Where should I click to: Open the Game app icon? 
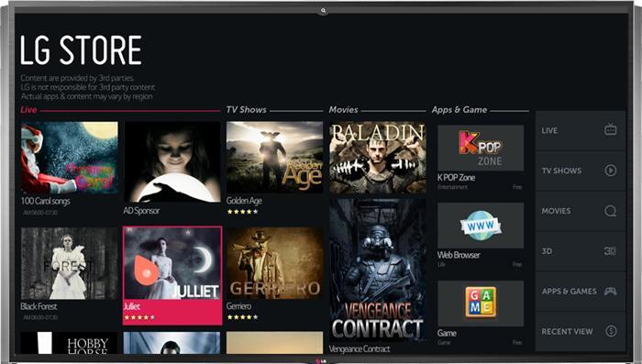tap(481, 303)
